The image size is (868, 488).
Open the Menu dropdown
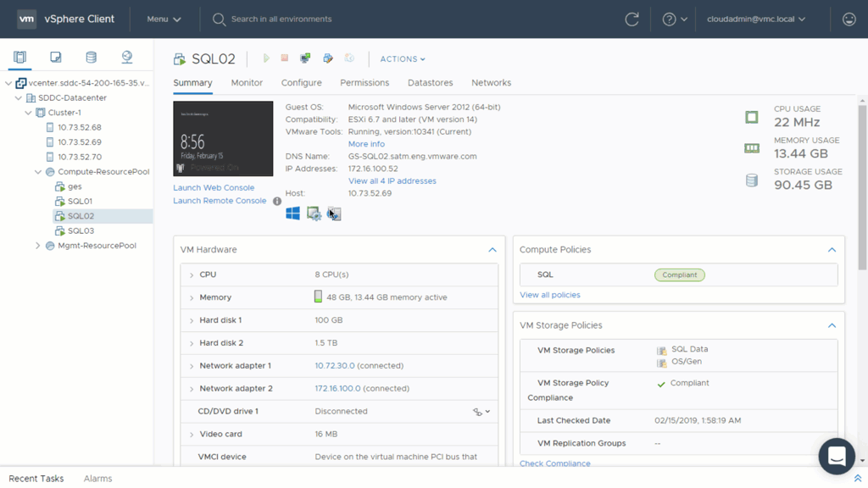click(x=164, y=19)
